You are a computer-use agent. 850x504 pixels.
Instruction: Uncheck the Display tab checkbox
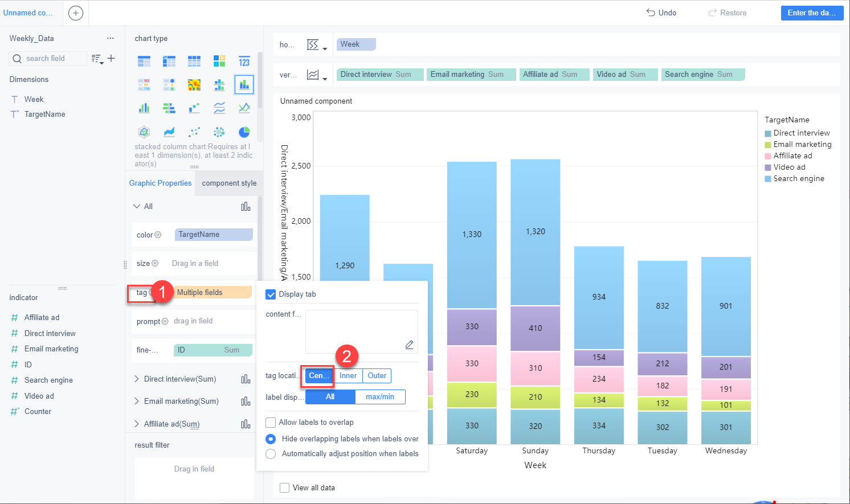click(271, 294)
